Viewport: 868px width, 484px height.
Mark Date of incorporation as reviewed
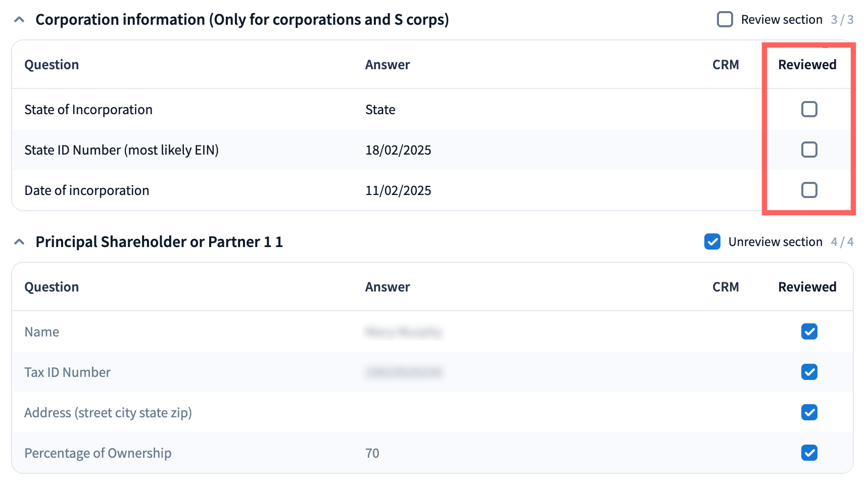[x=809, y=190]
